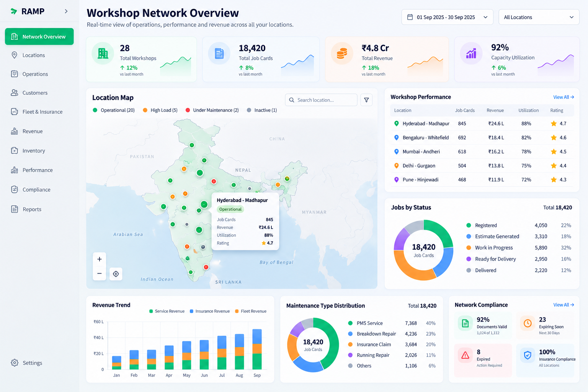Open the date range dropdown
588x392 pixels.
click(x=447, y=17)
